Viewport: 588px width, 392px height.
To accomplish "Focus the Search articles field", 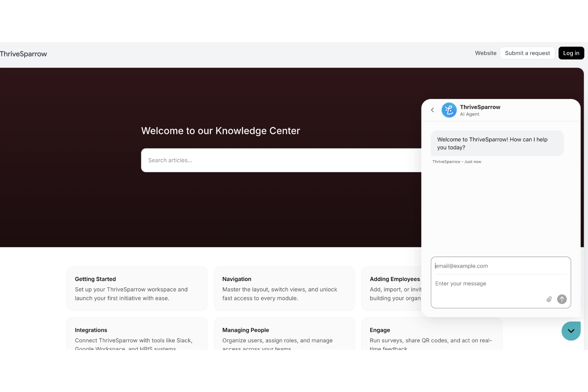I will [281, 160].
